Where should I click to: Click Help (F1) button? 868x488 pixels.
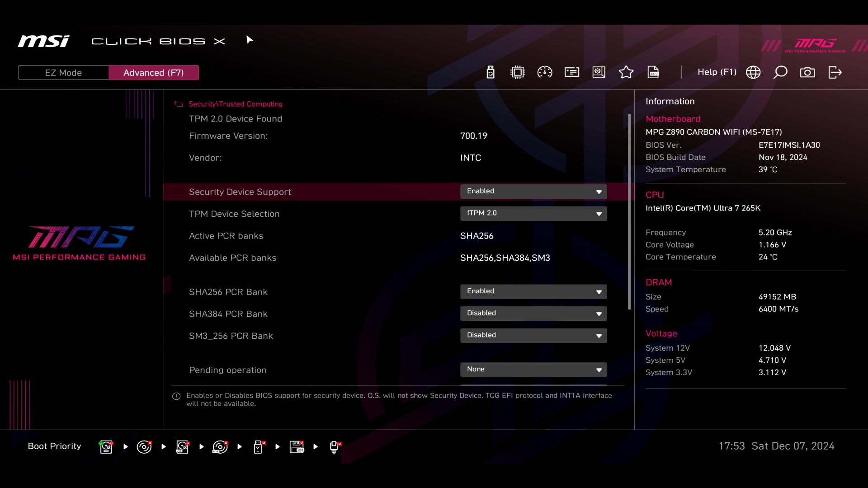coord(717,72)
